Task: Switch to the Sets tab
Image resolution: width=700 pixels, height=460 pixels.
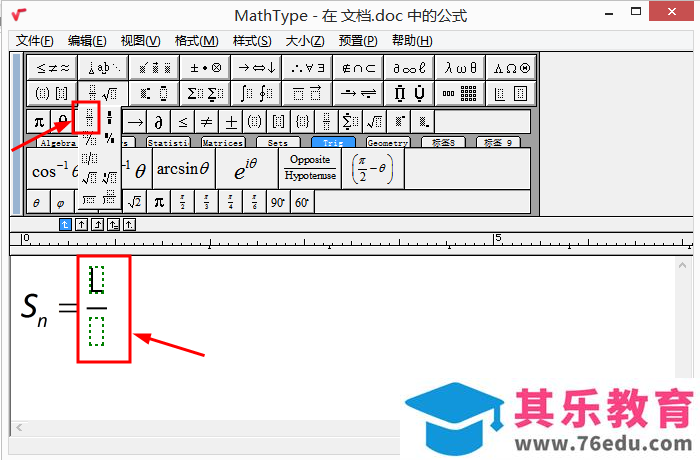Action: pyautogui.click(x=278, y=143)
